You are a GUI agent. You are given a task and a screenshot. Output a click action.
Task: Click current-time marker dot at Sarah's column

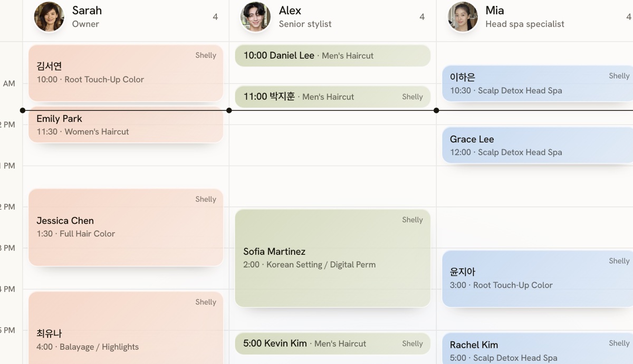click(22, 110)
